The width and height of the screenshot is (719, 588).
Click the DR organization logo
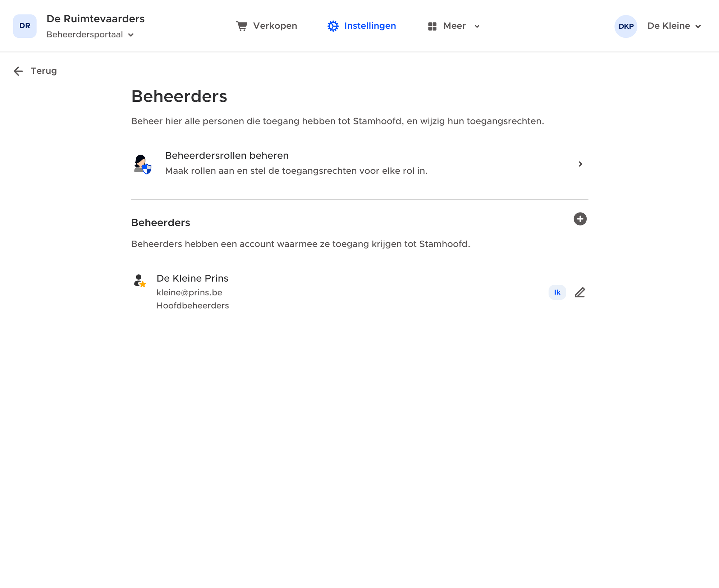click(25, 26)
